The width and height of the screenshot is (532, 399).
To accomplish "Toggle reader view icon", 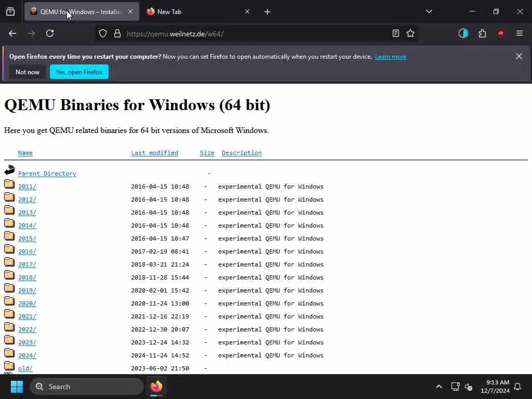I will [x=395, y=33].
